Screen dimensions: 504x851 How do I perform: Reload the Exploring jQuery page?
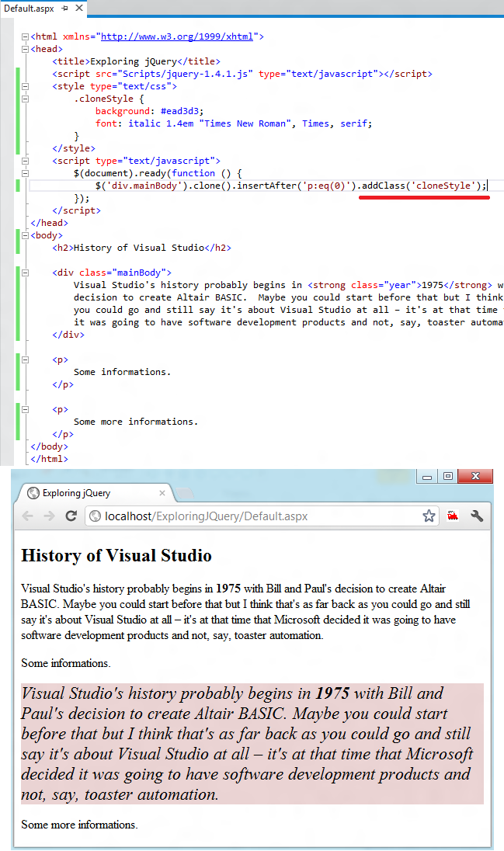(71, 516)
